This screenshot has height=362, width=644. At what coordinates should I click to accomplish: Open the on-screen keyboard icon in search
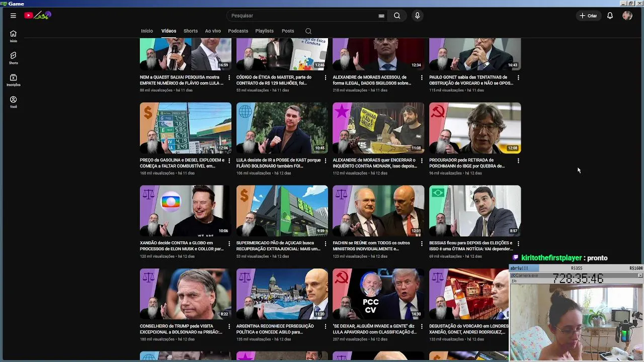click(381, 16)
